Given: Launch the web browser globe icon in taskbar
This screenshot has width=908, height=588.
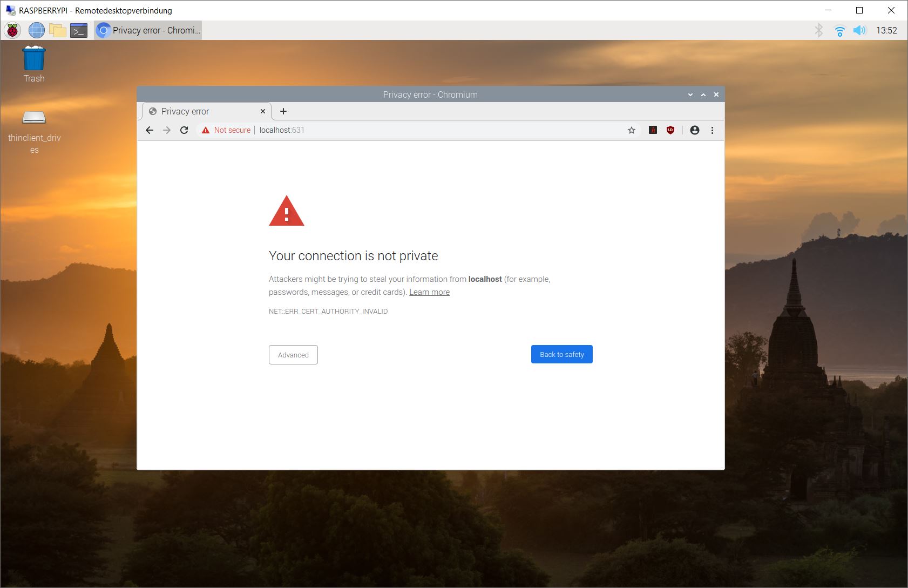Looking at the screenshot, I should tap(36, 30).
